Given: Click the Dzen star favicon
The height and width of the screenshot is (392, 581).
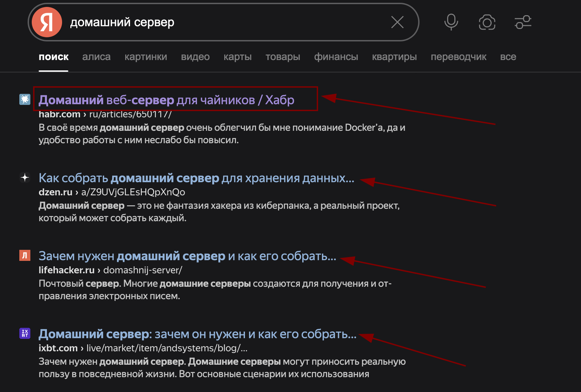Looking at the screenshot, I should pyautogui.click(x=25, y=177).
